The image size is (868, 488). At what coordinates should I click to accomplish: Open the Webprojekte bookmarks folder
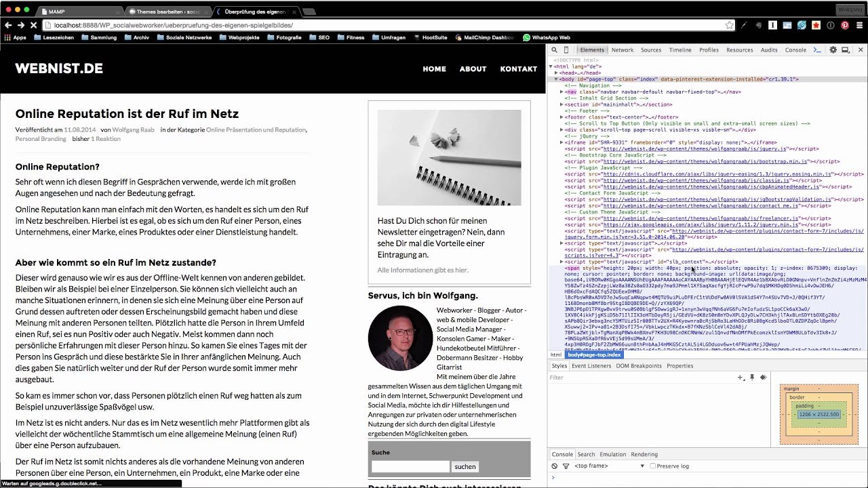tap(239, 38)
